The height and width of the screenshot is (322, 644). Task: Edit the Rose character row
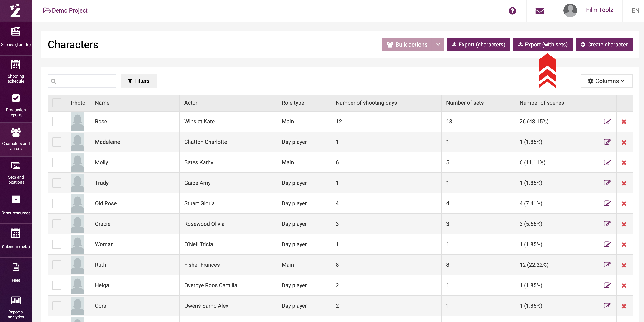coord(607,122)
